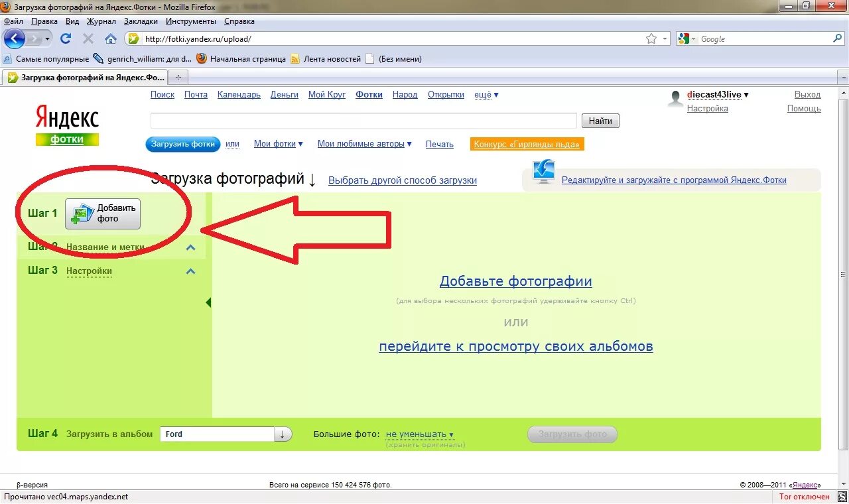Follow the Добавьте фотографии link
The width and height of the screenshot is (849, 504).
coord(516,281)
